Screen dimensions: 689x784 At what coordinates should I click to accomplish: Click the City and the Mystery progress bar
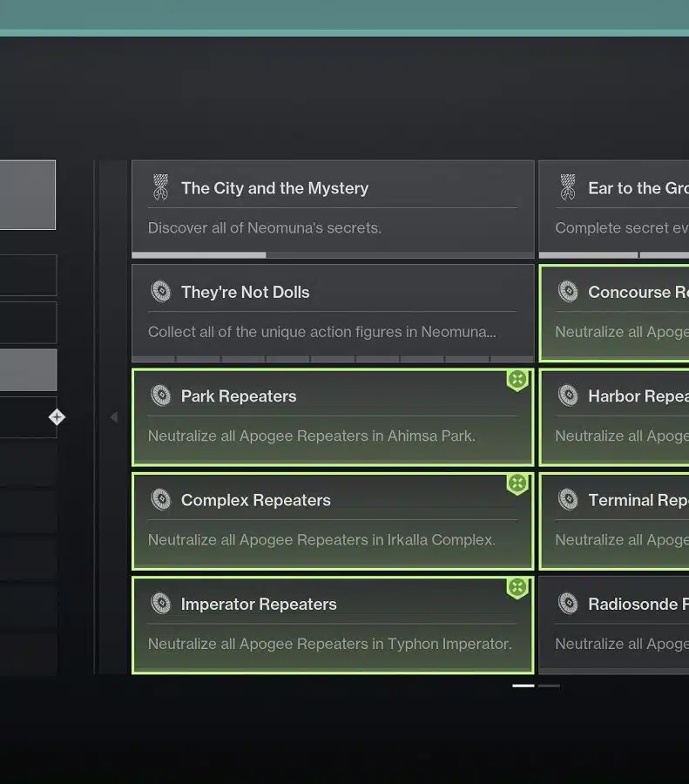point(333,255)
